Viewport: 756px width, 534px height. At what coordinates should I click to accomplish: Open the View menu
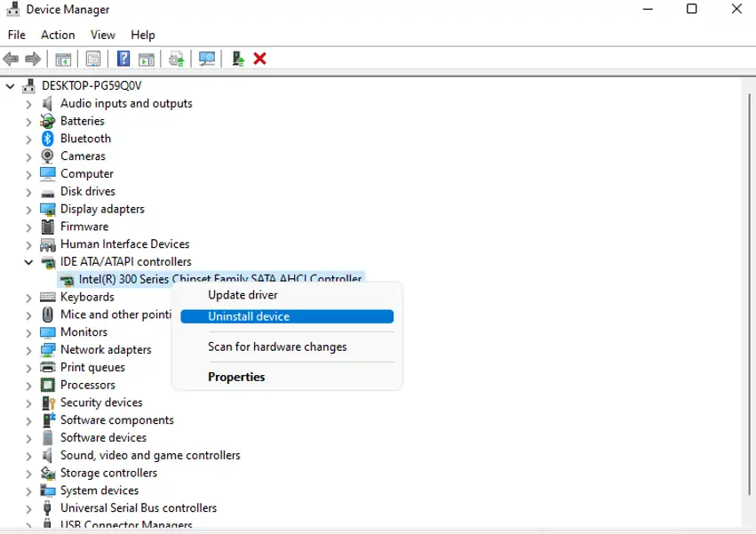tap(103, 35)
